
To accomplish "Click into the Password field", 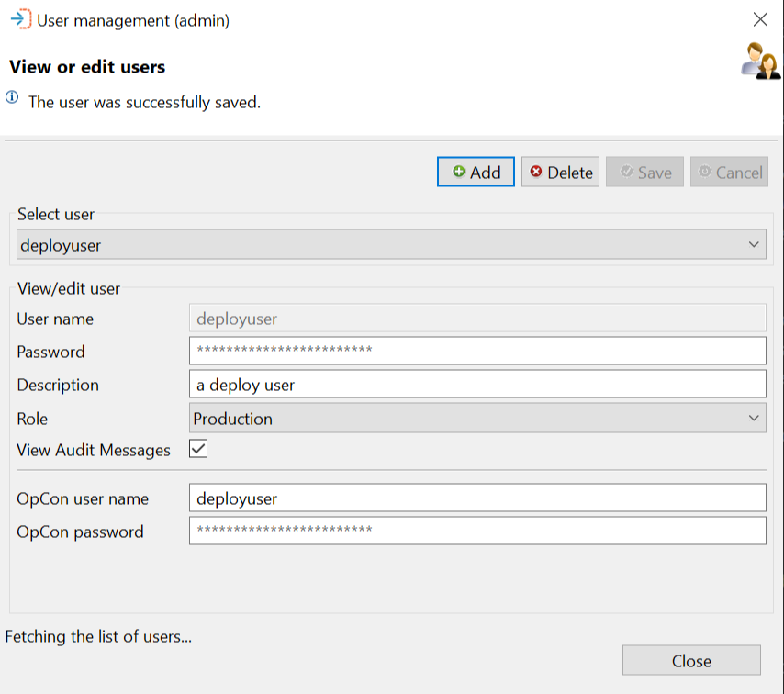I will (x=477, y=351).
